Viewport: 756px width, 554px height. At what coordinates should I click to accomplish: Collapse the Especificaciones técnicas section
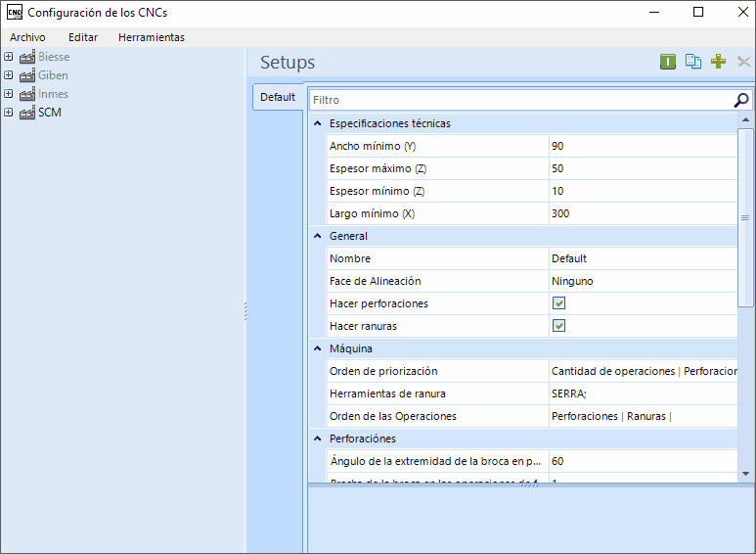(x=317, y=123)
